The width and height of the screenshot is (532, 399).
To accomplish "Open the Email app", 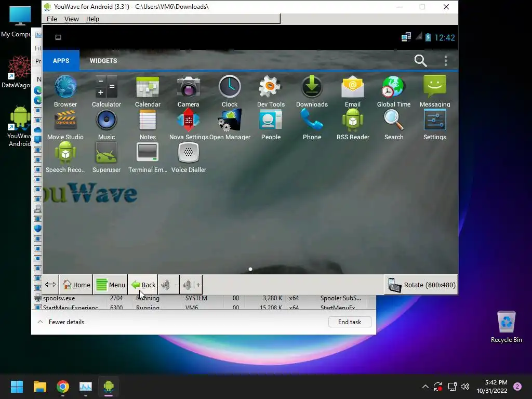I will (353, 91).
